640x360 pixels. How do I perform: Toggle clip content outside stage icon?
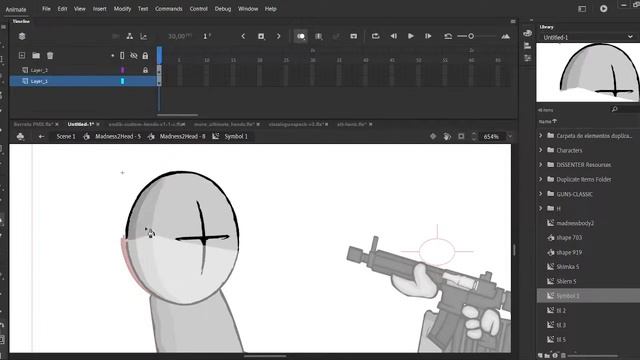(461, 136)
